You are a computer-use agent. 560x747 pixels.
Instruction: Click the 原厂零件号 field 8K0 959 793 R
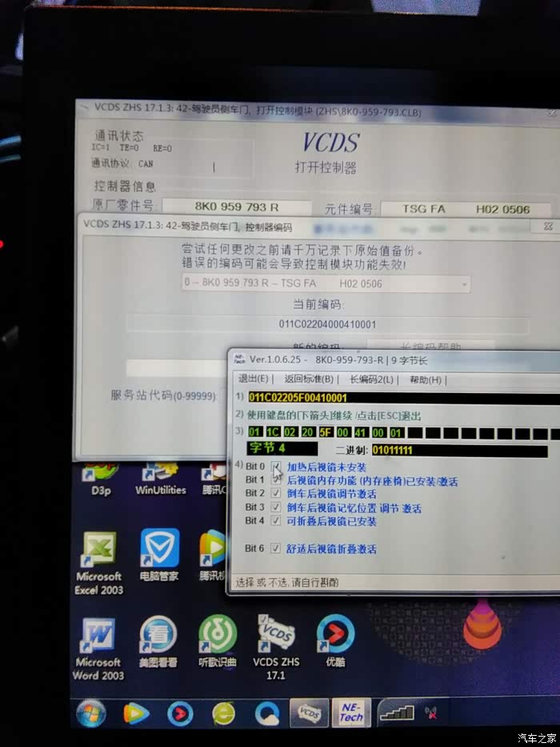click(237, 207)
